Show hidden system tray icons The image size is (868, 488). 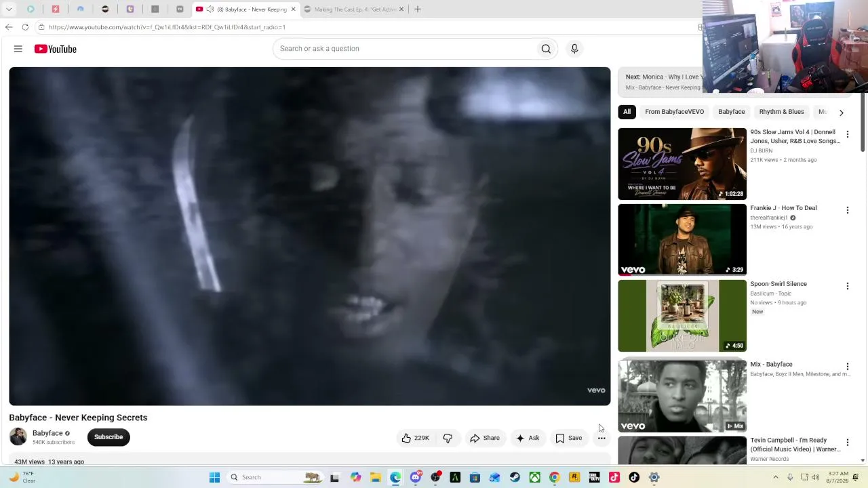[x=776, y=477]
